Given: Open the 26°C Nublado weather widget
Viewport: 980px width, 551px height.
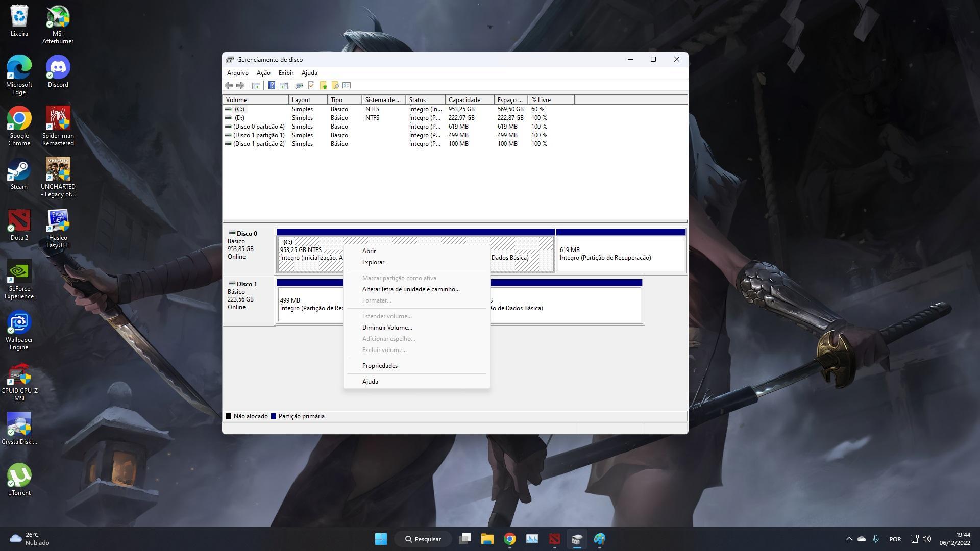Looking at the screenshot, I should [x=30, y=539].
